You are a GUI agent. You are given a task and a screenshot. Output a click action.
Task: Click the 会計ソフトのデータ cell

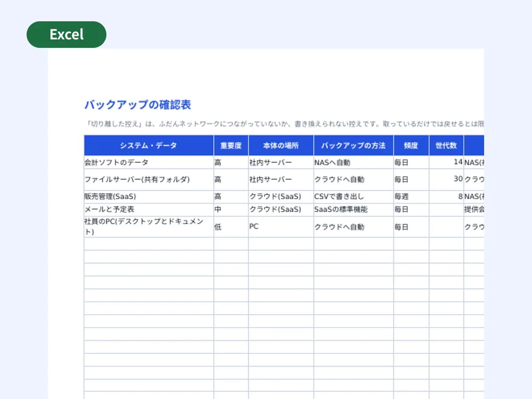coord(149,162)
